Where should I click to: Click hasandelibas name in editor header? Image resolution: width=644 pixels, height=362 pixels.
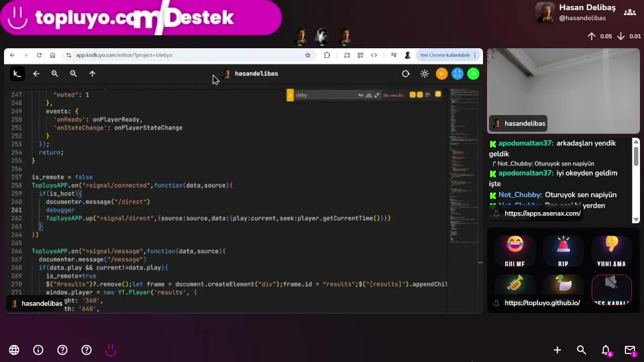[256, 73]
